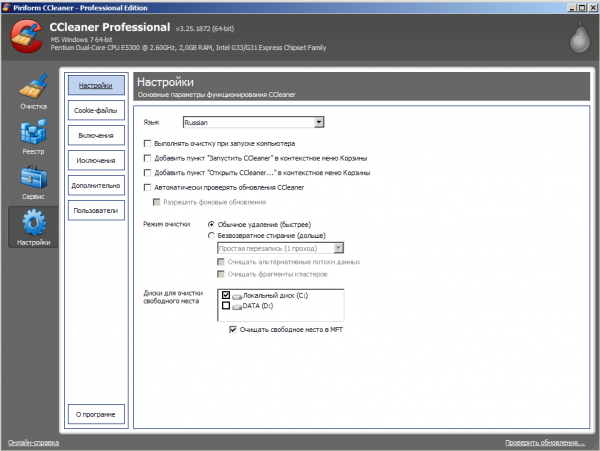The height and width of the screenshot is (451, 600).
Task: Minimize the CCleaner window
Action: 572,7
